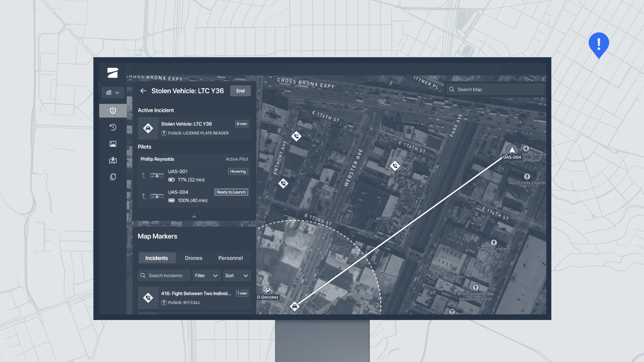Open the documents copy sidebar icon
Image resolution: width=644 pixels, height=362 pixels.
(x=113, y=177)
